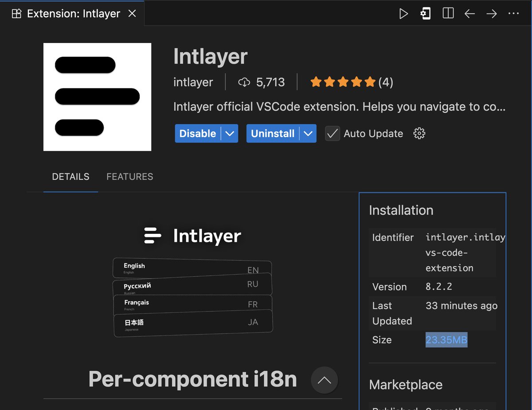Click the Intlayer banner logo in README

192,236
